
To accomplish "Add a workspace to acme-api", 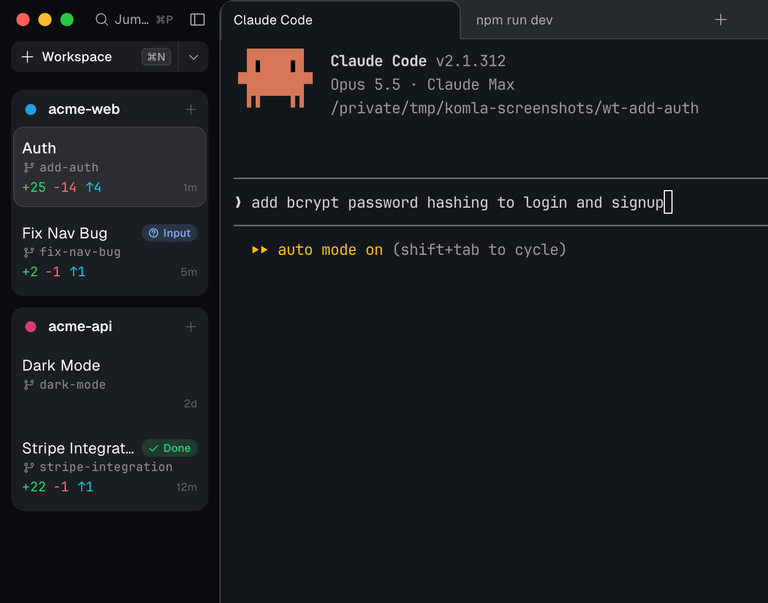I will (x=191, y=327).
